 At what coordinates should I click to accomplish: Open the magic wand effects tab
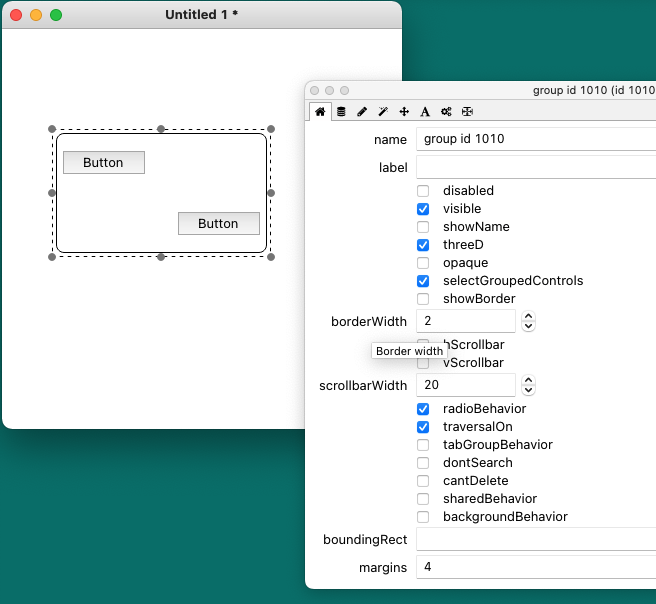(x=383, y=112)
